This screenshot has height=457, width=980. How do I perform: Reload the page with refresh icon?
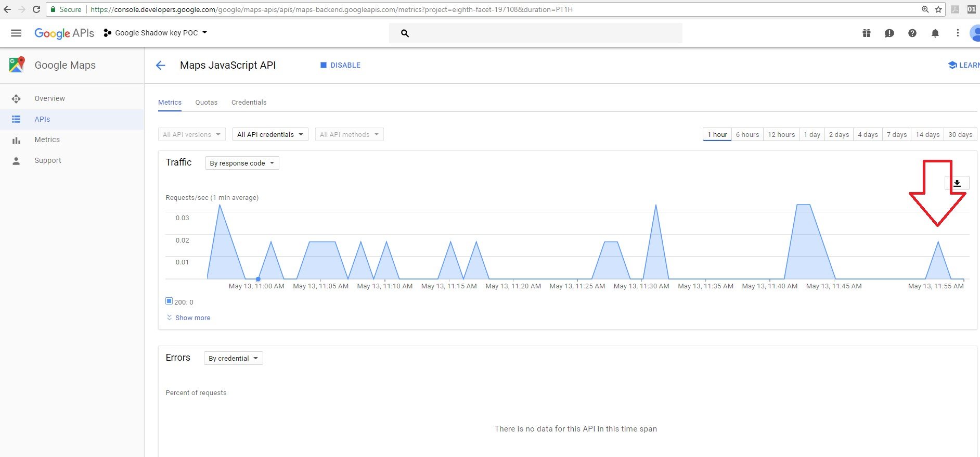[36, 9]
